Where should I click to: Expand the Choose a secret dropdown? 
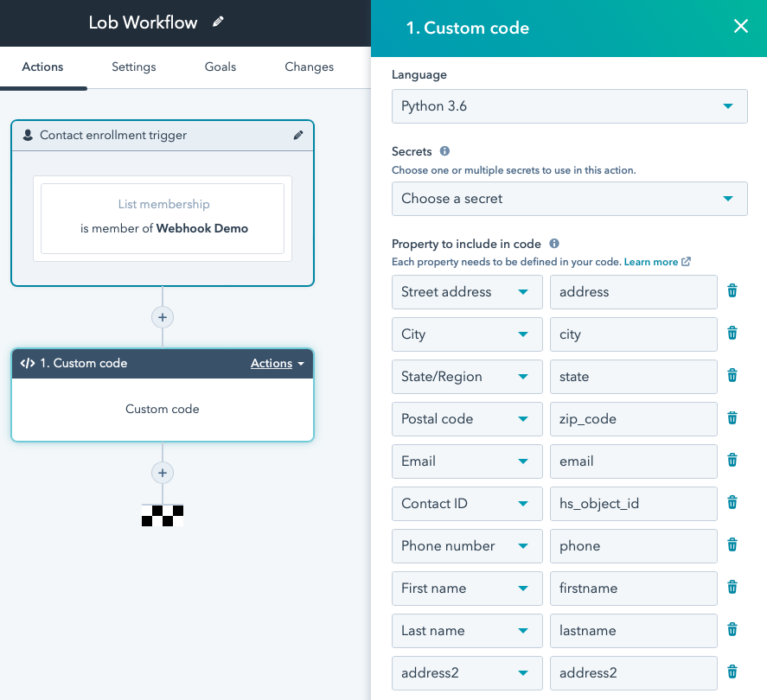(x=569, y=199)
